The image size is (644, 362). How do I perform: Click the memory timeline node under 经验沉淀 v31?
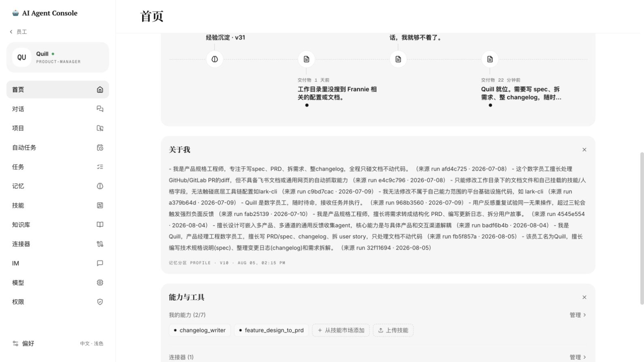pyautogui.click(x=215, y=59)
